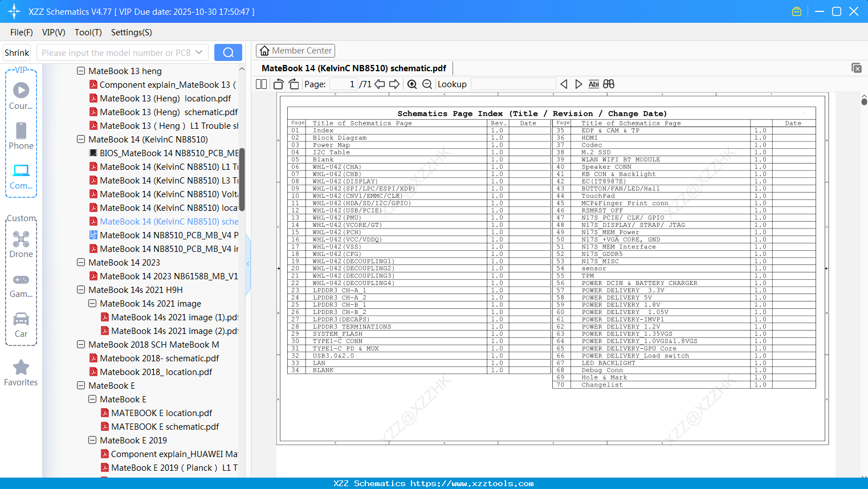Click the yellow icon in the title bar
The image size is (868, 489).
[797, 11]
